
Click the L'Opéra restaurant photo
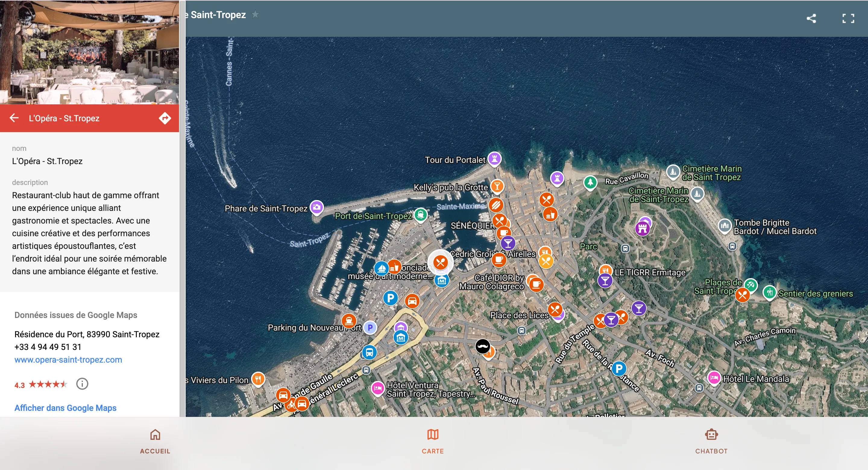point(89,52)
